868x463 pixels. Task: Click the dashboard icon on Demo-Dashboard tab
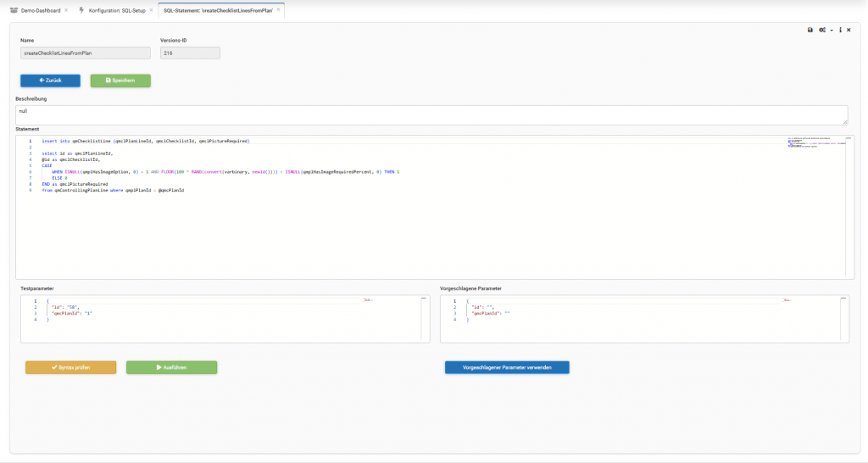14,10
